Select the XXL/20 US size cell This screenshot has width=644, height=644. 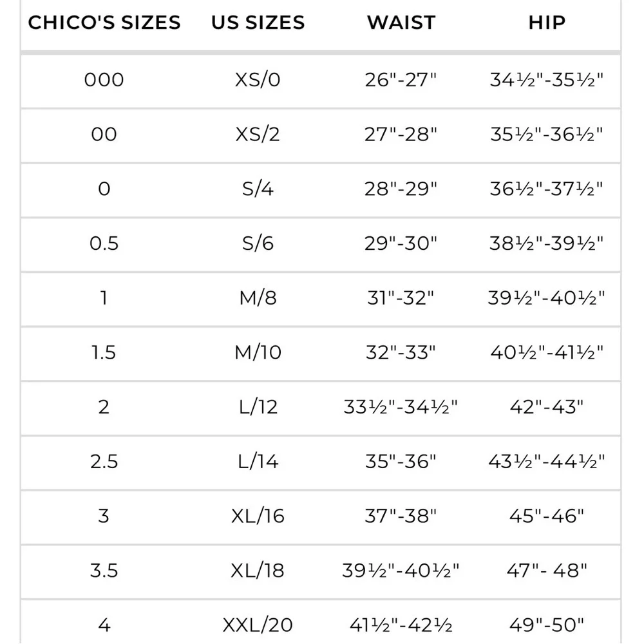pyautogui.click(x=258, y=625)
